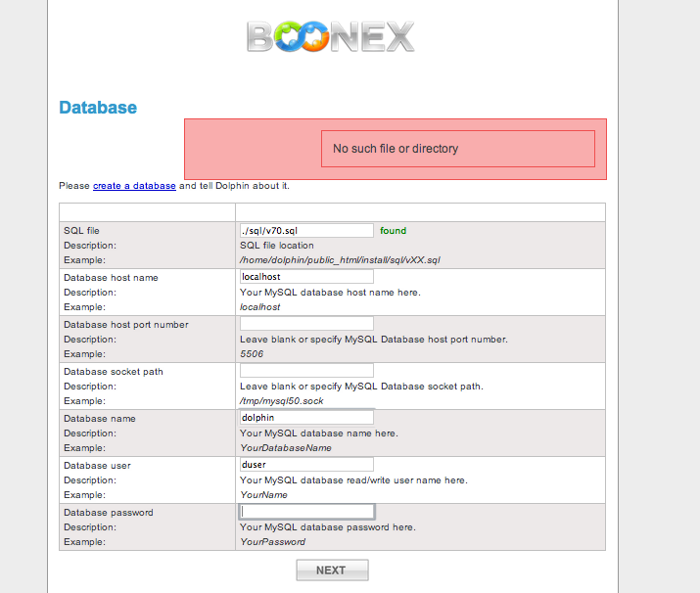The height and width of the screenshot is (593, 700).
Task: Click the example 'YourPassword' text
Action: (272, 542)
